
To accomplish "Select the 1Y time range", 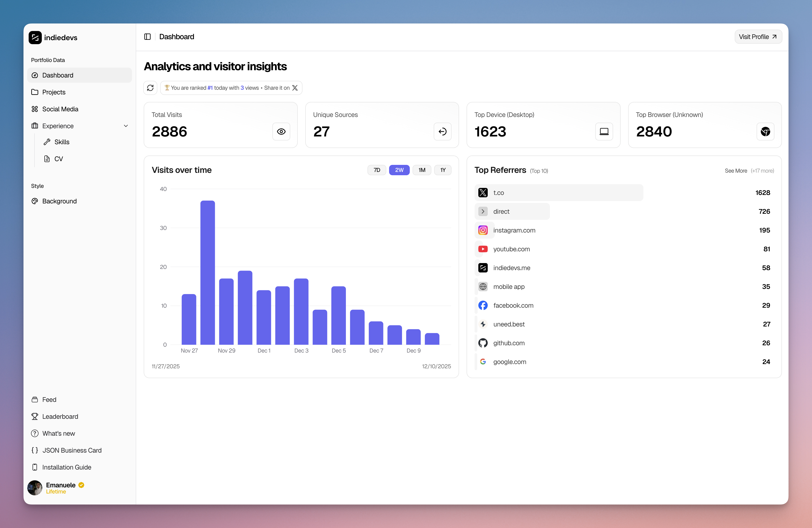I will point(442,170).
